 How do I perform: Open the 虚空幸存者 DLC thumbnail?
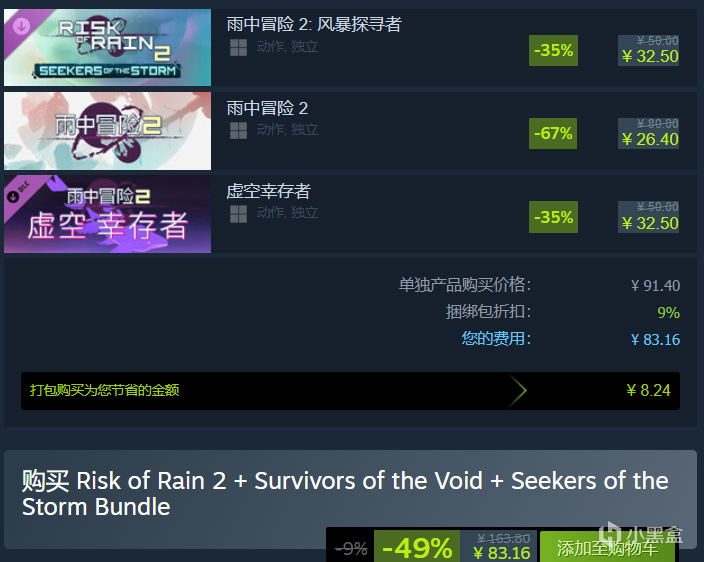pos(107,214)
